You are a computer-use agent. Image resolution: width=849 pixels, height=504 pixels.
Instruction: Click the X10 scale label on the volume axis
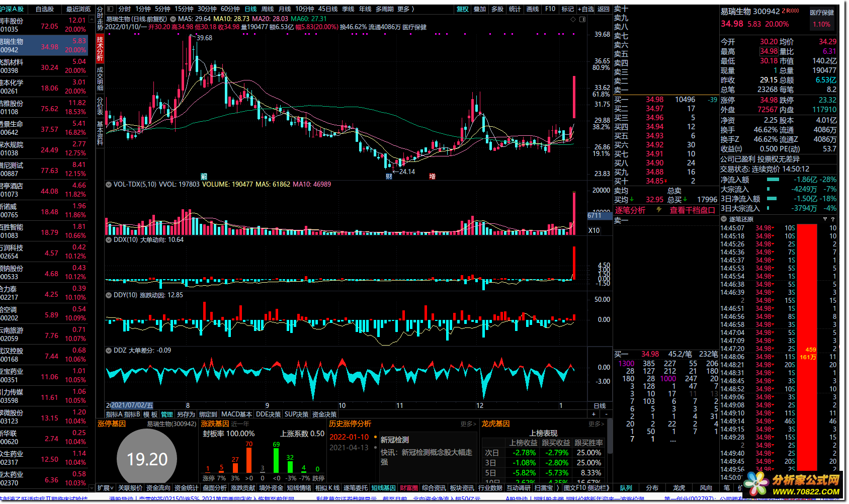click(x=594, y=230)
